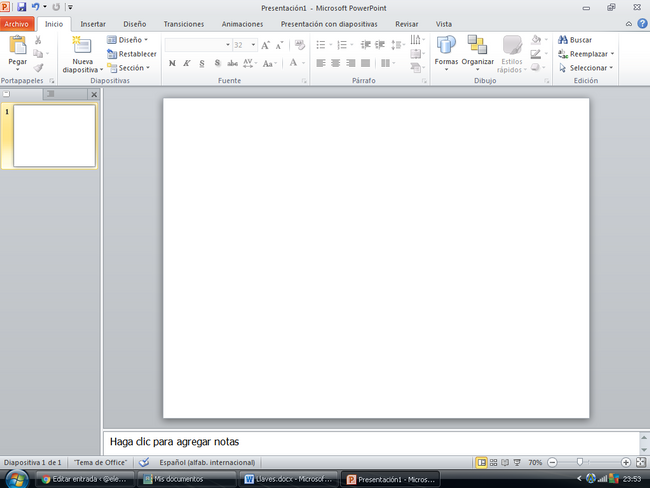
Task: Center the text
Action: (x=336, y=63)
